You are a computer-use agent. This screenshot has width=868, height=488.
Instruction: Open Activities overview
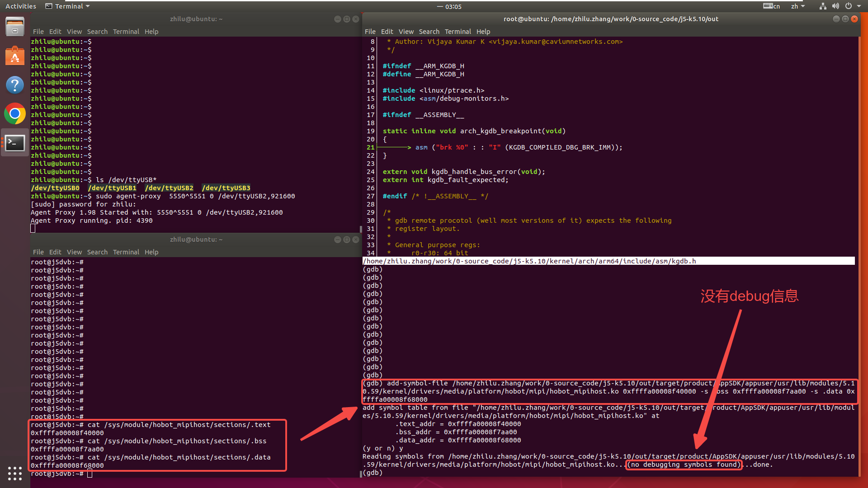(x=21, y=6)
